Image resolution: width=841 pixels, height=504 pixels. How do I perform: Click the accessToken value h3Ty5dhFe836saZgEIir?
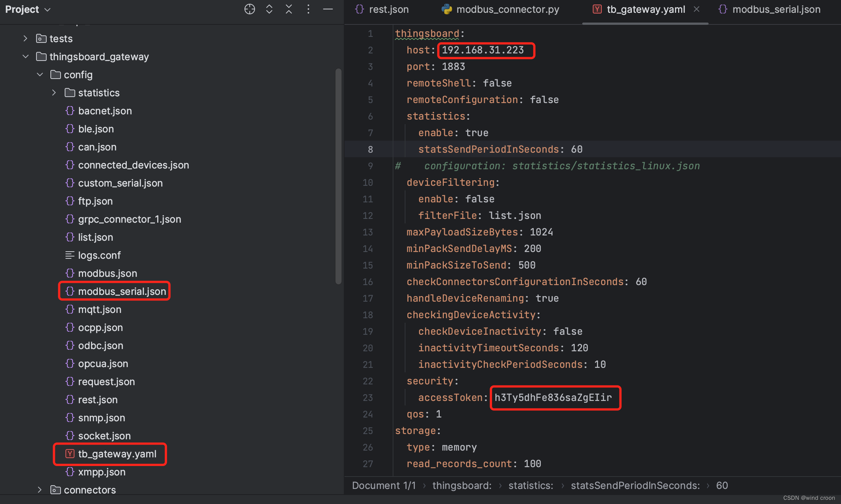point(553,398)
